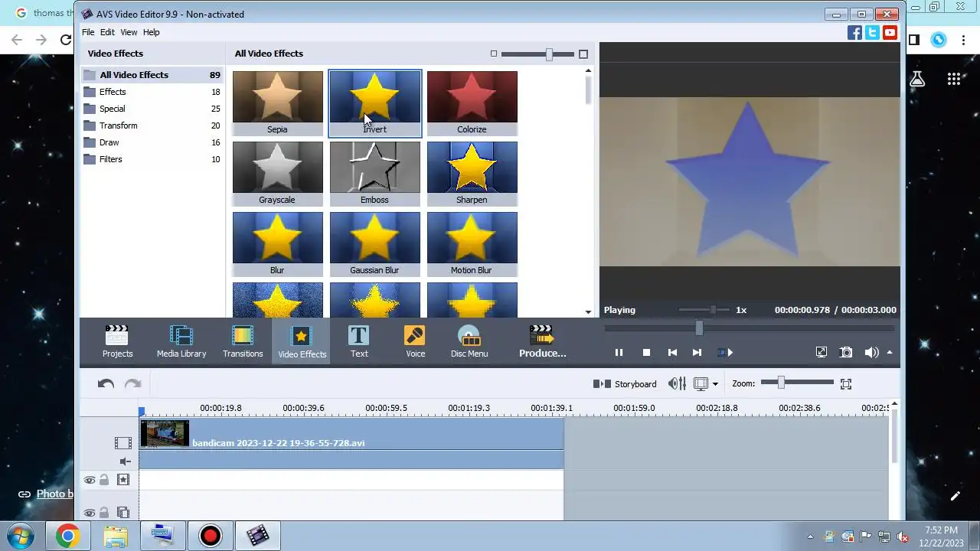Open the Help menu
The image size is (980, 551).
[152, 32]
